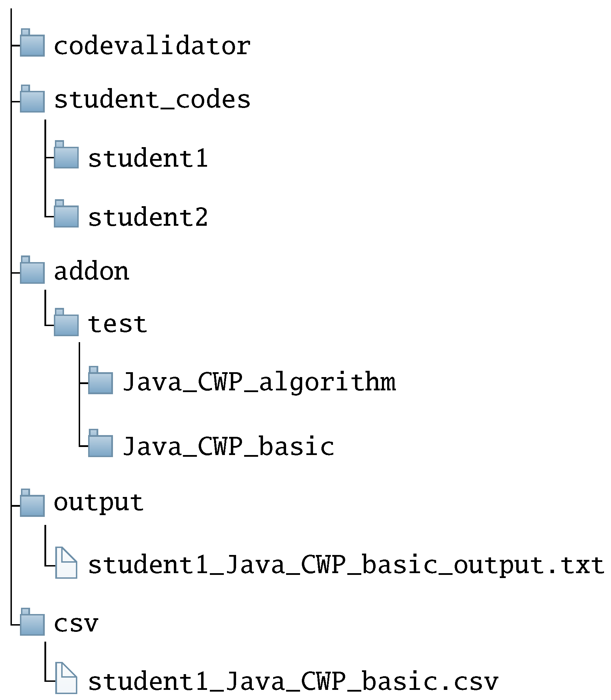
Task: Select the Java_CWP_basic folder label
Action: pos(228,446)
